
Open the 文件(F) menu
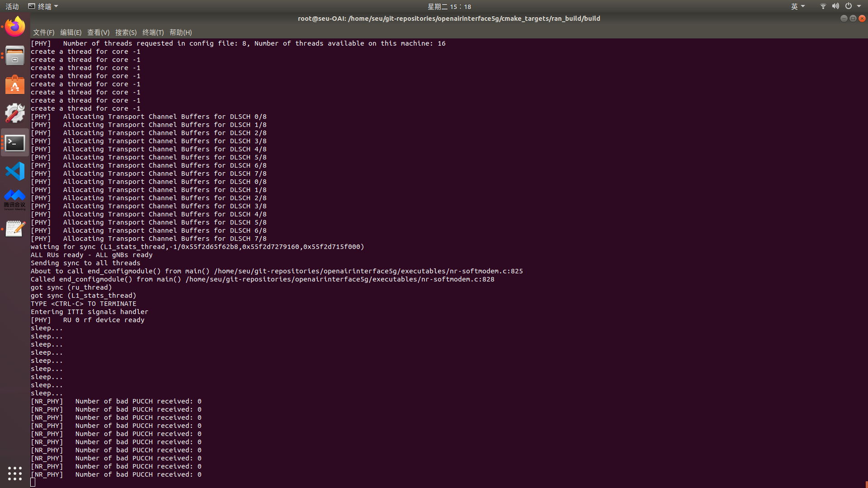tap(43, 33)
